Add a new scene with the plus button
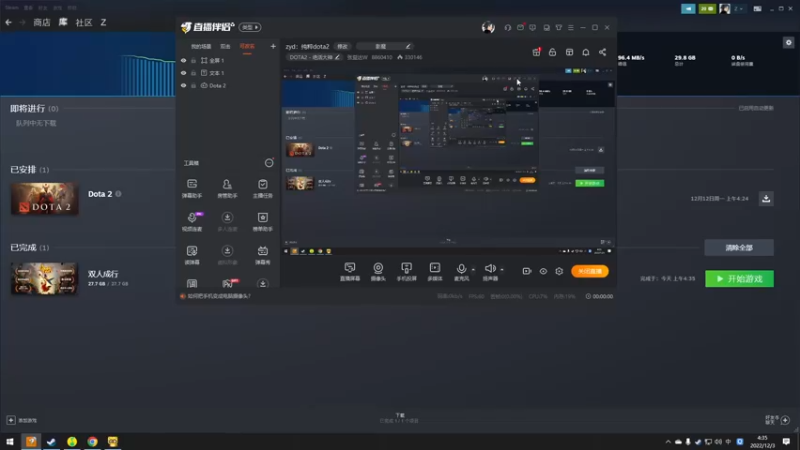The height and width of the screenshot is (450, 800). (273, 46)
